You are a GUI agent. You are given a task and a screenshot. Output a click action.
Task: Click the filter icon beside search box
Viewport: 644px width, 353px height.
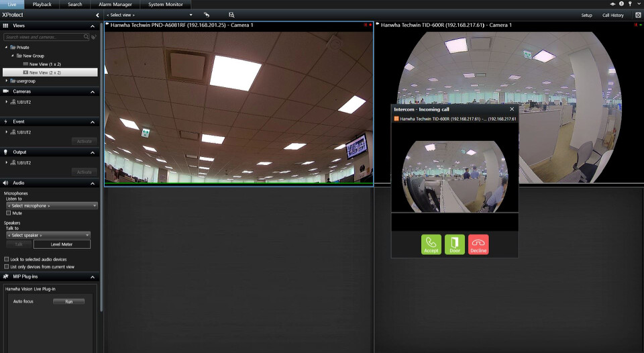point(94,37)
